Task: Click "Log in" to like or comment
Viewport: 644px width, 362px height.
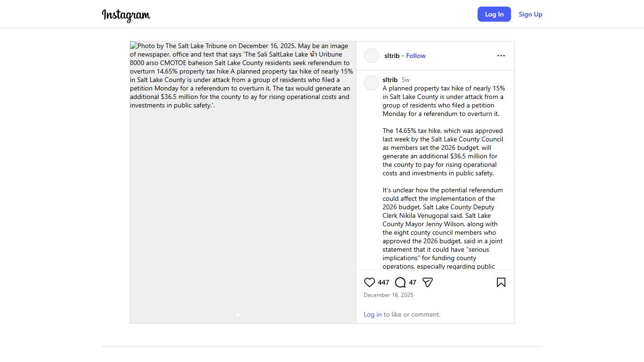Action: 372,314
